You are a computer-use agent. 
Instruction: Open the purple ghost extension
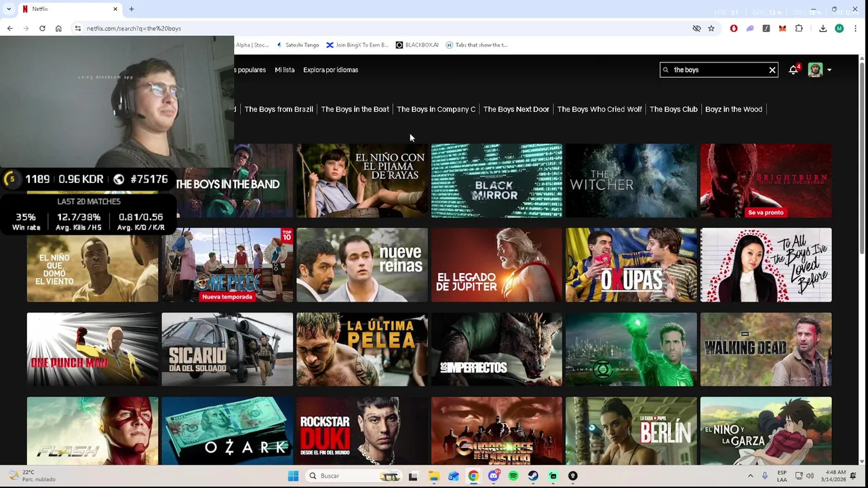coord(750,28)
